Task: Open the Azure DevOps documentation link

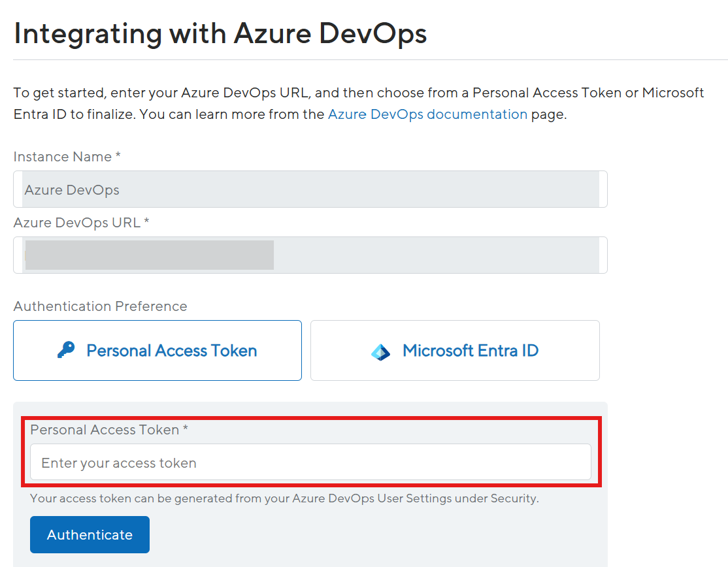Action: pyautogui.click(x=427, y=114)
